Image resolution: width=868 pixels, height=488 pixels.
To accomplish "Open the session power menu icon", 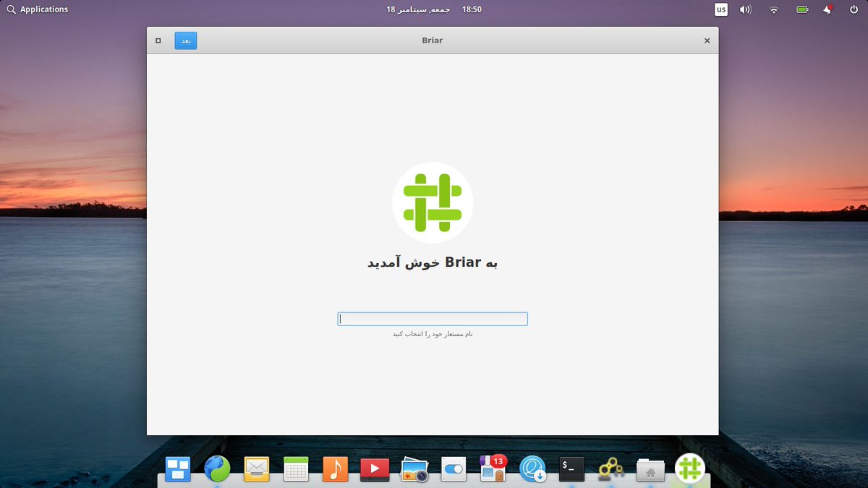I will click(854, 9).
